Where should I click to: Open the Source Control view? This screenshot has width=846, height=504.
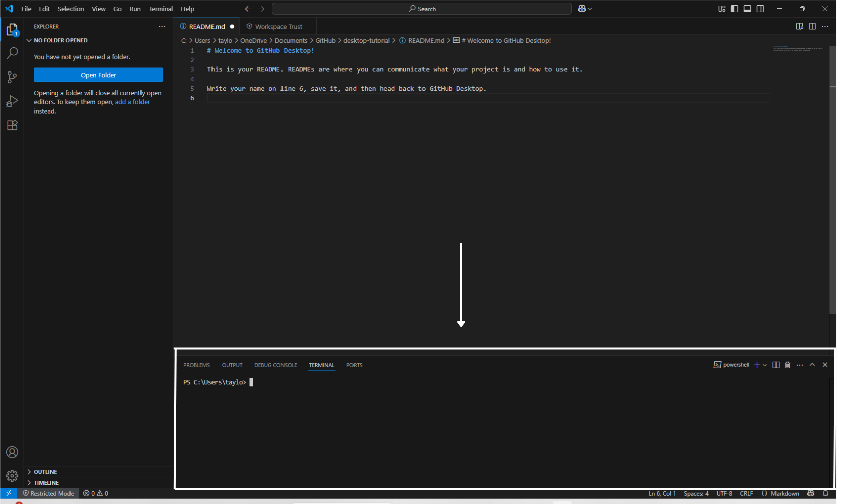coord(12,77)
